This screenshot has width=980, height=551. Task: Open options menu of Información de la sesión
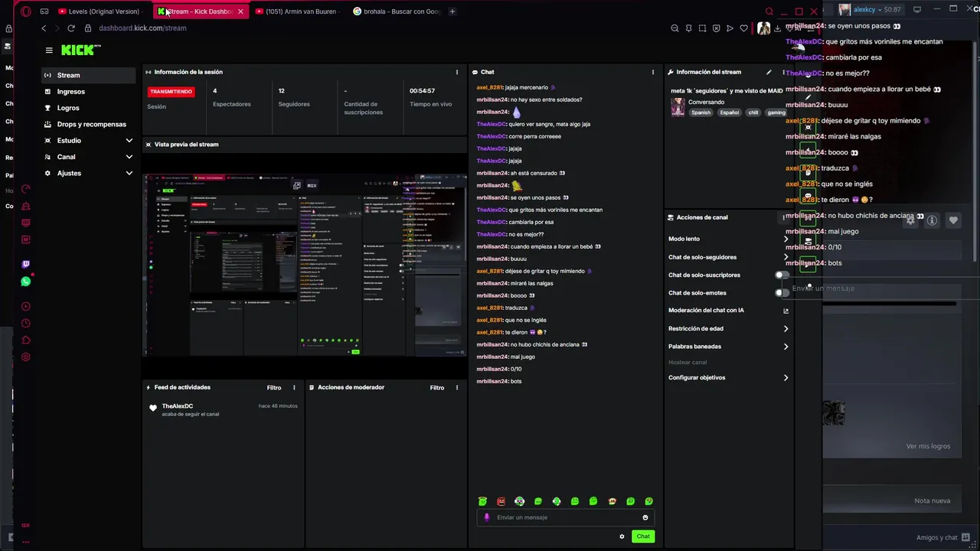pos(457,72)
